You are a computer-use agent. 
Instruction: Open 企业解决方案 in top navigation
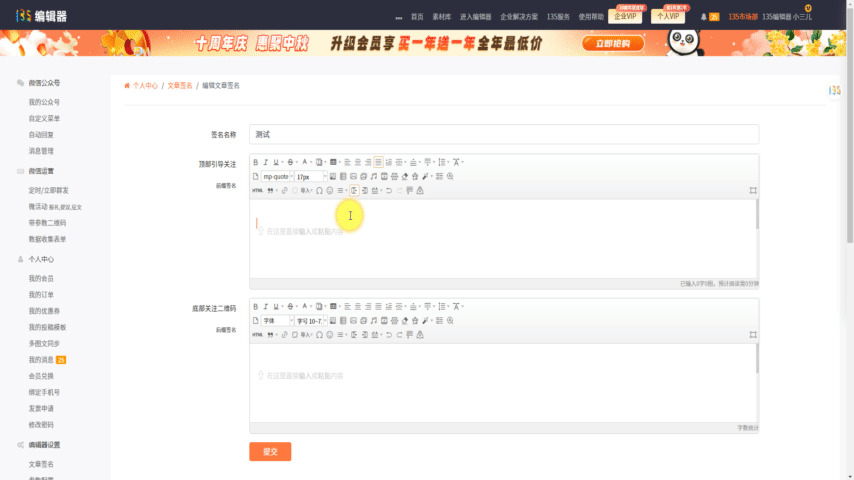[519, 17]
